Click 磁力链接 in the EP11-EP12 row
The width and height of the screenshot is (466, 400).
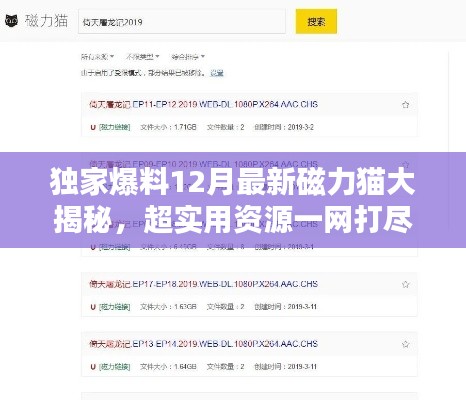[x=115, y=127]
